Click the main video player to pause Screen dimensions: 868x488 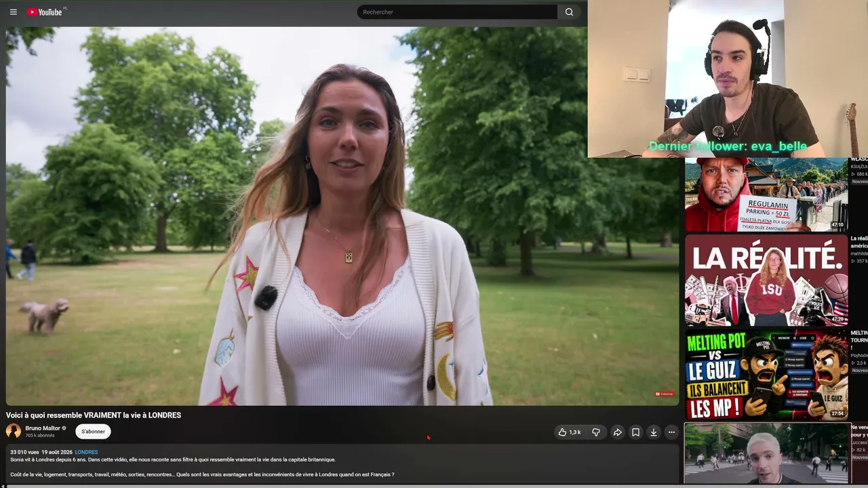[342, 216]
